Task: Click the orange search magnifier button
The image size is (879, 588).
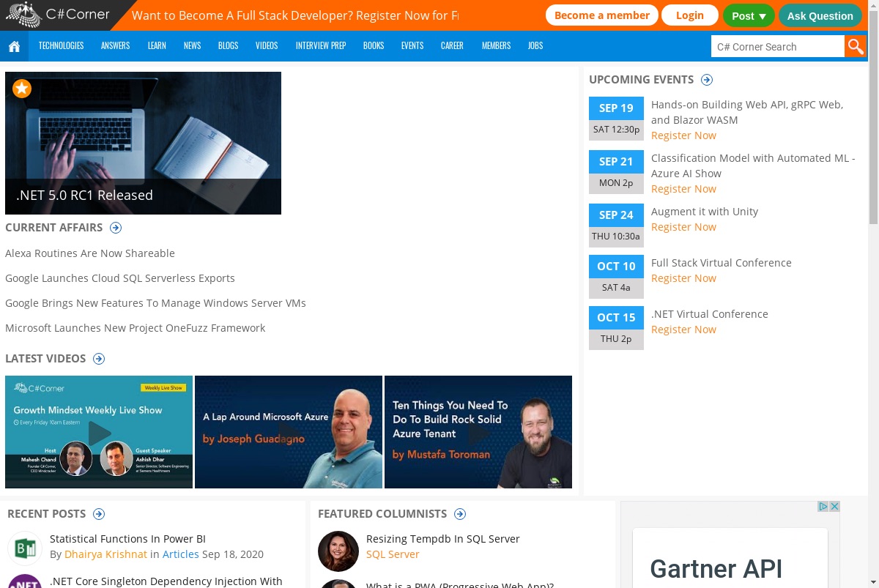Action: (x=855, y=46)
